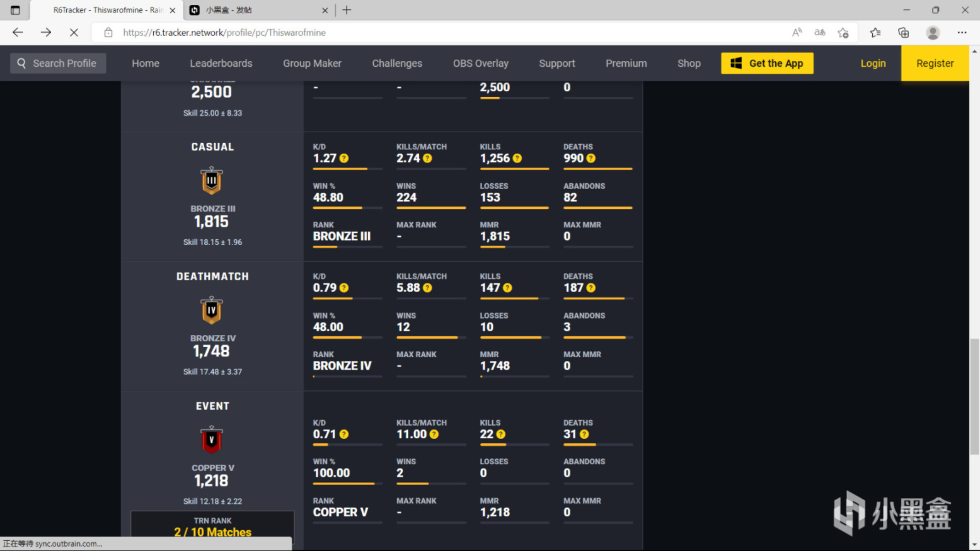Open the tab actions menu icon
Screen dimensions: 980x551
15,10
